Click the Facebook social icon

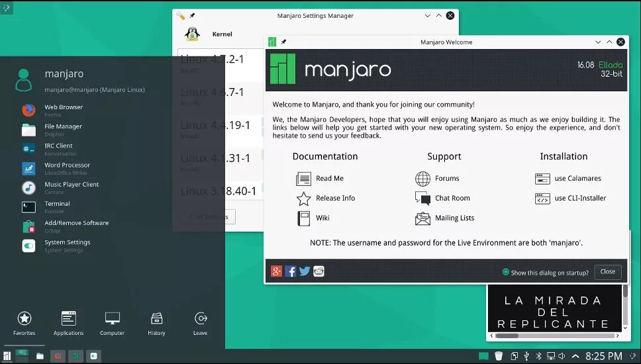click(290, 271)
